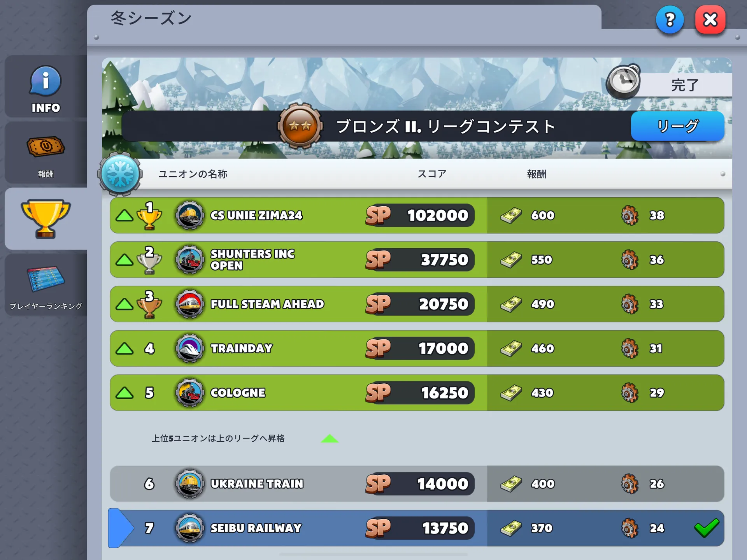This screenshot has height=560, width=747.
Task: Click the stopwatch timer icon
Action: tap(623, 81)
